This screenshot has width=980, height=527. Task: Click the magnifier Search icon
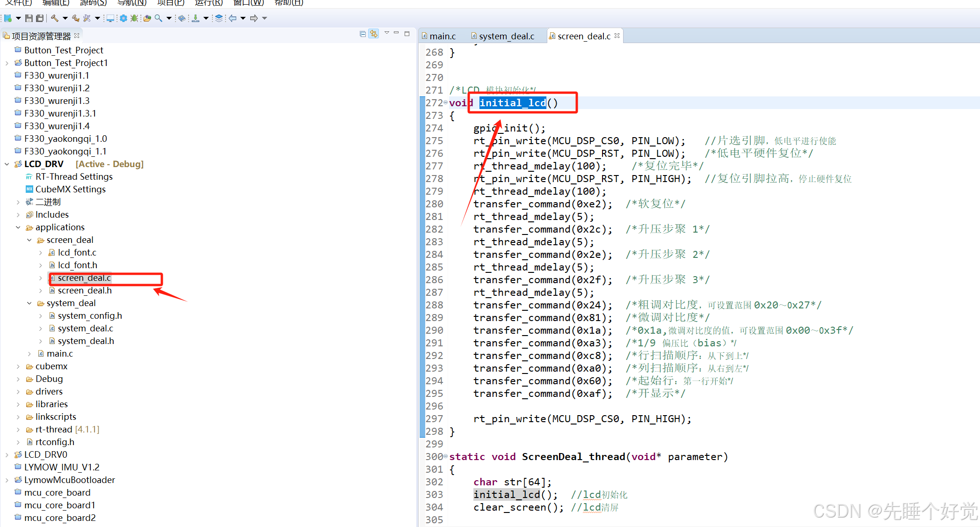click(x=159, y=18)
